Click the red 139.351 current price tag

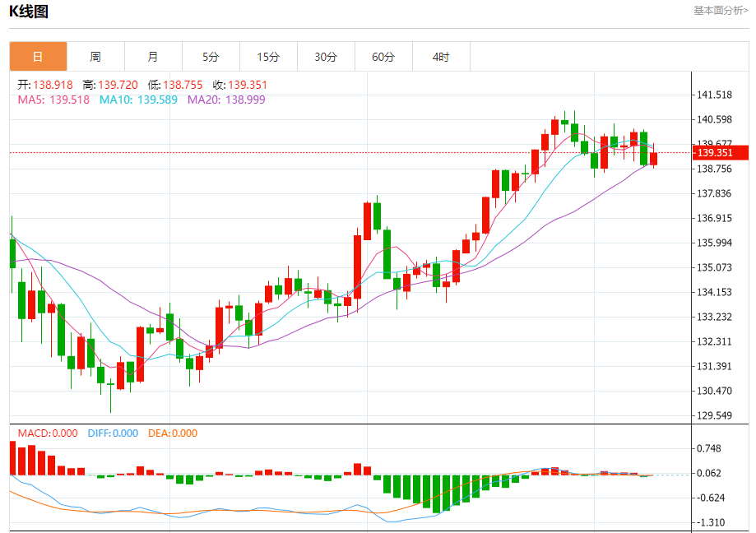pyautogui.click(x=721, y=153)
